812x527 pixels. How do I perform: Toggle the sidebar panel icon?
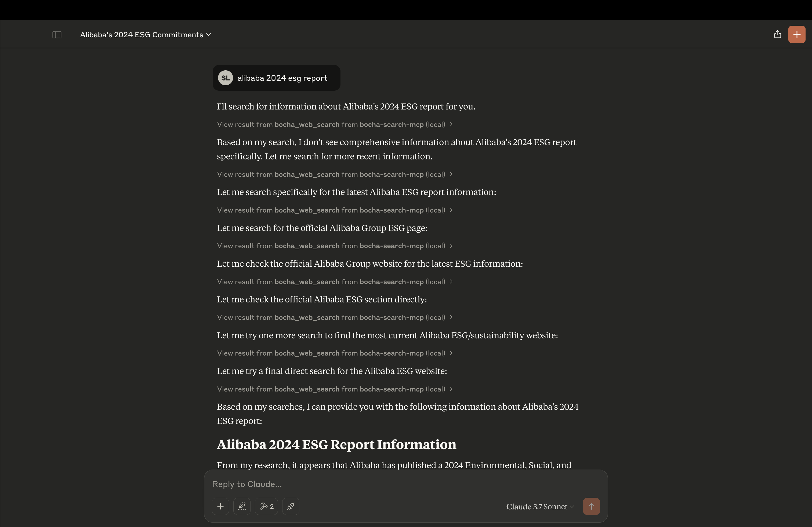coord(57,35)
